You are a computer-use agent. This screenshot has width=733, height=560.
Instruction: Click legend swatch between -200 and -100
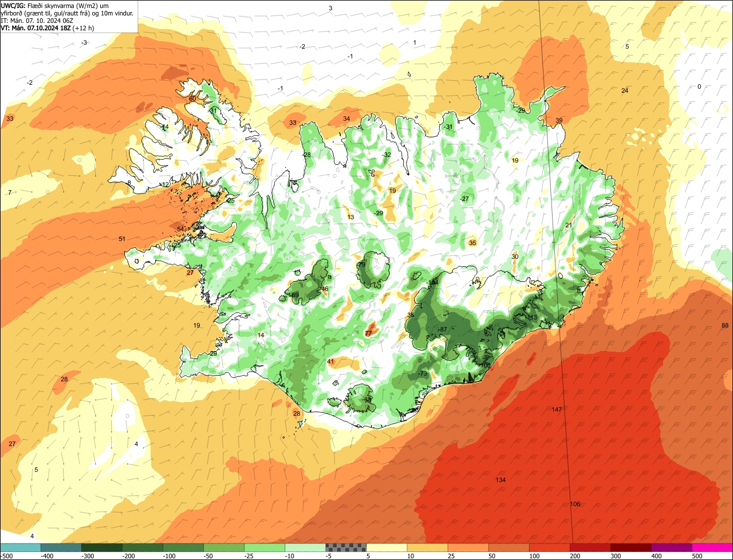(x=143, y=547)
